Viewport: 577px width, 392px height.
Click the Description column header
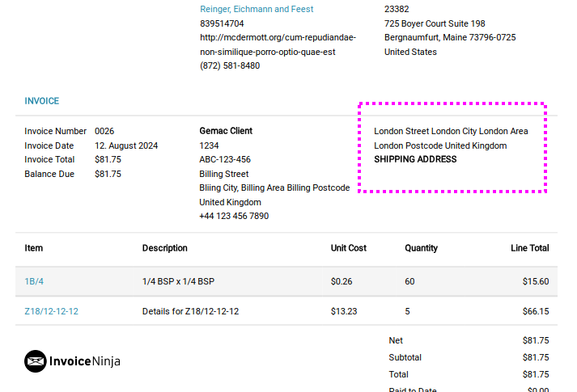(x=164, y=248)
